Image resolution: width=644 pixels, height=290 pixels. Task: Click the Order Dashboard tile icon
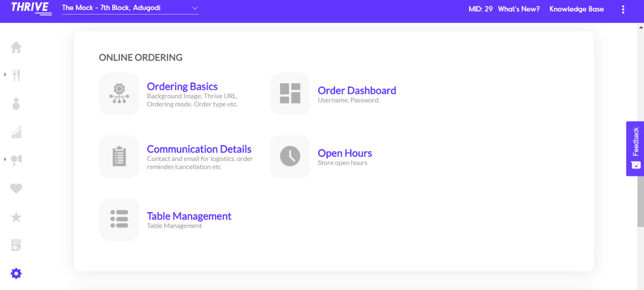(x=290, y=94)
